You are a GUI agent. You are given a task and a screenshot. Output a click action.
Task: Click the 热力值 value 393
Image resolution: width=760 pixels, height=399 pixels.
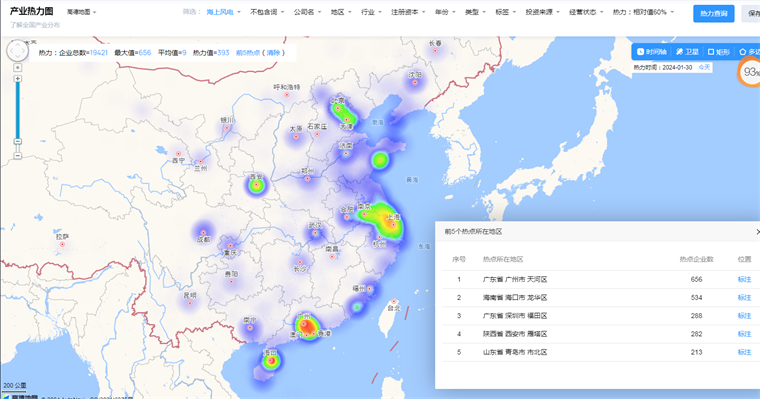(x=223, y=53)
